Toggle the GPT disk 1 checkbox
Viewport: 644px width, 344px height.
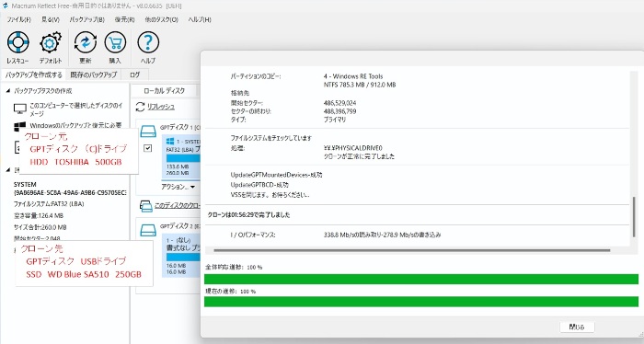[148, 148]
